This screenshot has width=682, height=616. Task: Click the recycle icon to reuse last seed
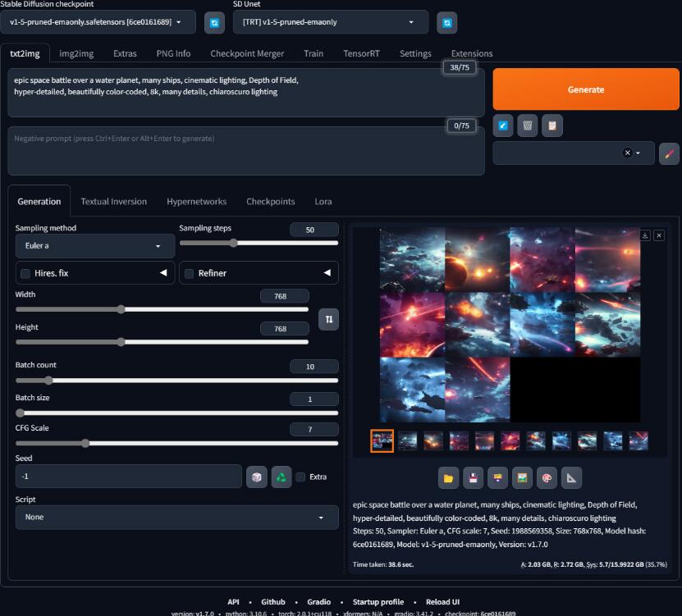tap(281, 477)
